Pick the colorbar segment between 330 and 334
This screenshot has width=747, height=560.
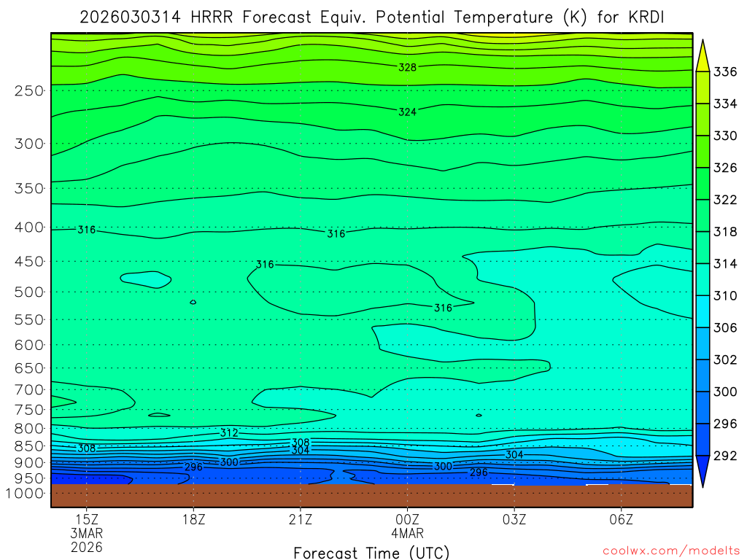click(x=703, y=120)
